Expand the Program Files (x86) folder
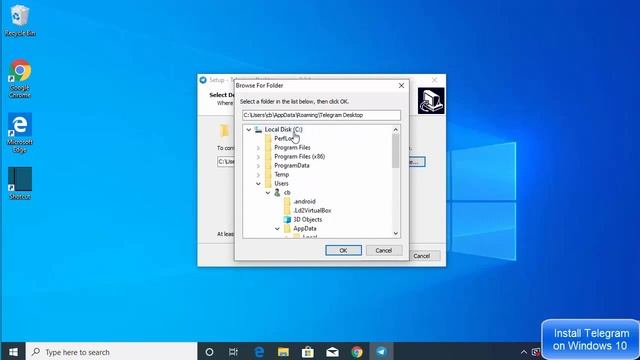The height and width of the screenshot is (360, 640). [x=258, y=156]
